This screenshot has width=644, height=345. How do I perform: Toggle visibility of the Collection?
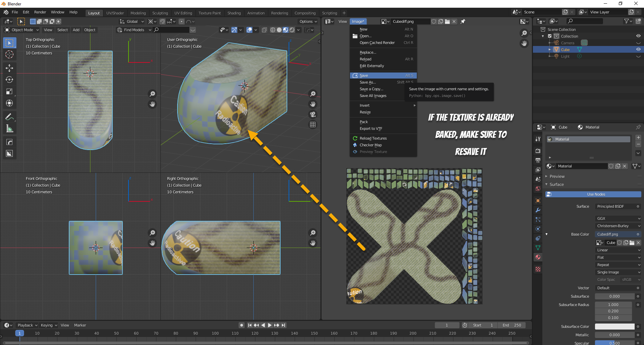(x=638, y=36)
